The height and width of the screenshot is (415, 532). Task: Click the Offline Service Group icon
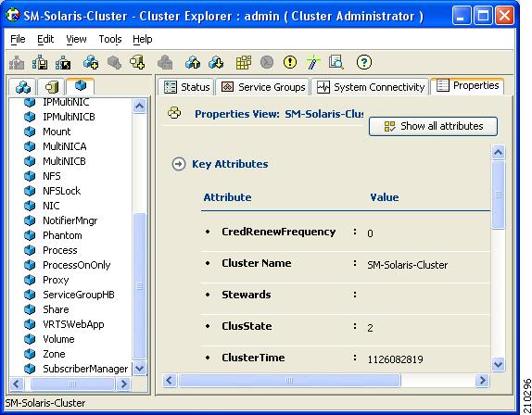(216, 62)
